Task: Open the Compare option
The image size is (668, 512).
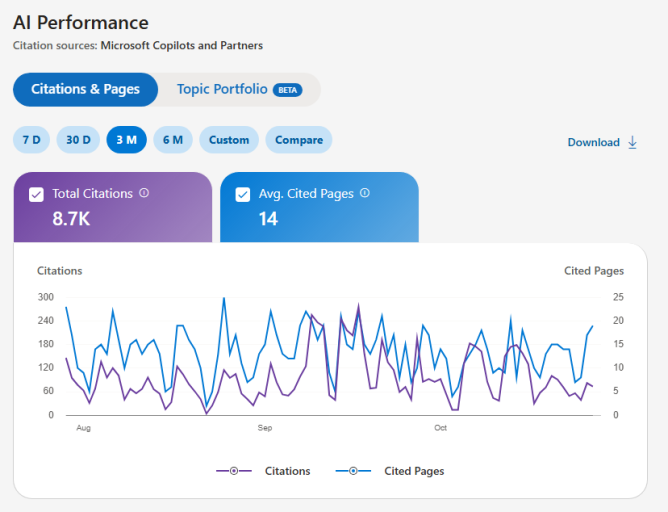Action: tap(299, 140)
